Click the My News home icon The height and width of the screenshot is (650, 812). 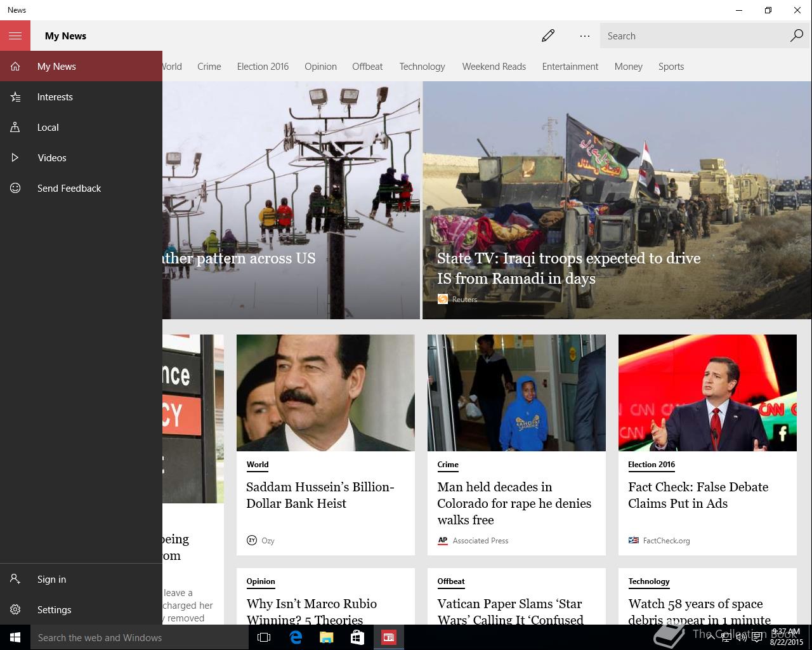15,66
